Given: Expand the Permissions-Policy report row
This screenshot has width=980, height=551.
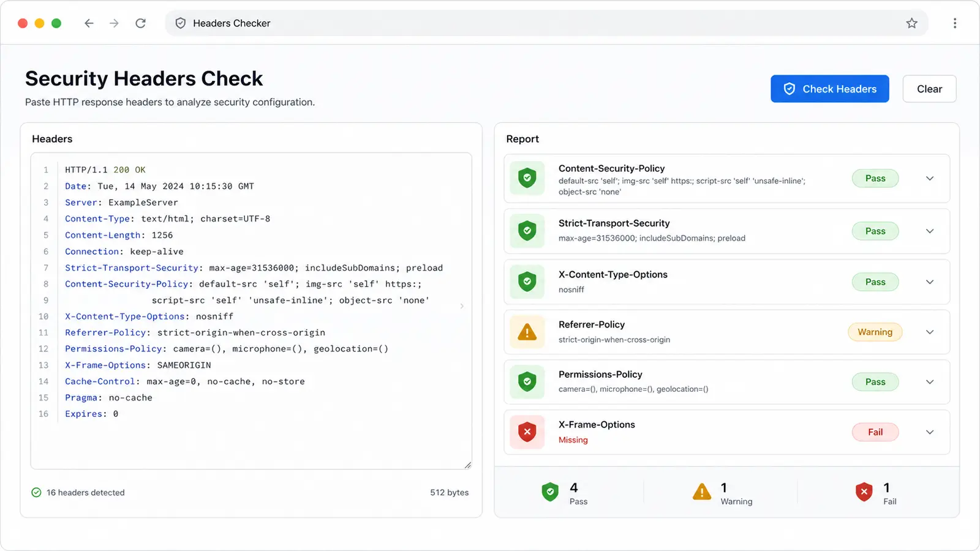Looking at the screenshot, I should [930, 382].
